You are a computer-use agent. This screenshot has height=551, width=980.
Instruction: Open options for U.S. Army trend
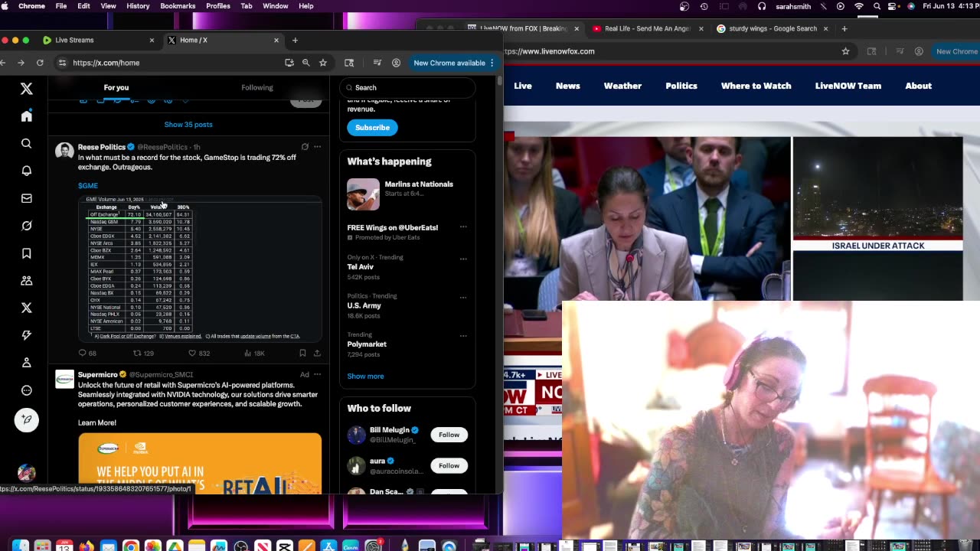[x=463, y=297]
